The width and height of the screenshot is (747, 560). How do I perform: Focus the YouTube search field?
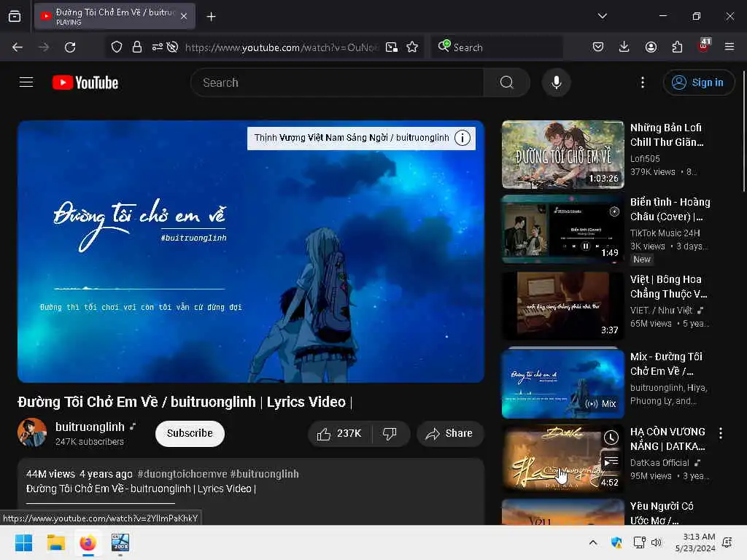coord(338,82)
